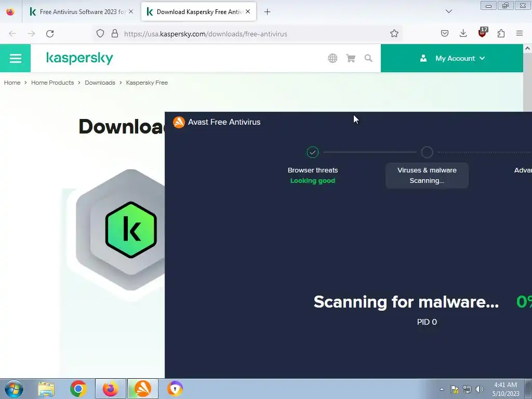The height and width of the screenshot is (399, 532).
Task: Open Avast Secure Browser taskbar icon
Action: click(x=175, y=389)
